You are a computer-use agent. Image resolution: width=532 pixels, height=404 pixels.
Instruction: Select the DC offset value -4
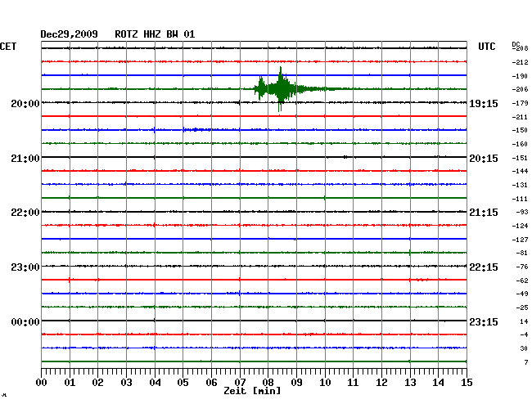coord(524,334)
